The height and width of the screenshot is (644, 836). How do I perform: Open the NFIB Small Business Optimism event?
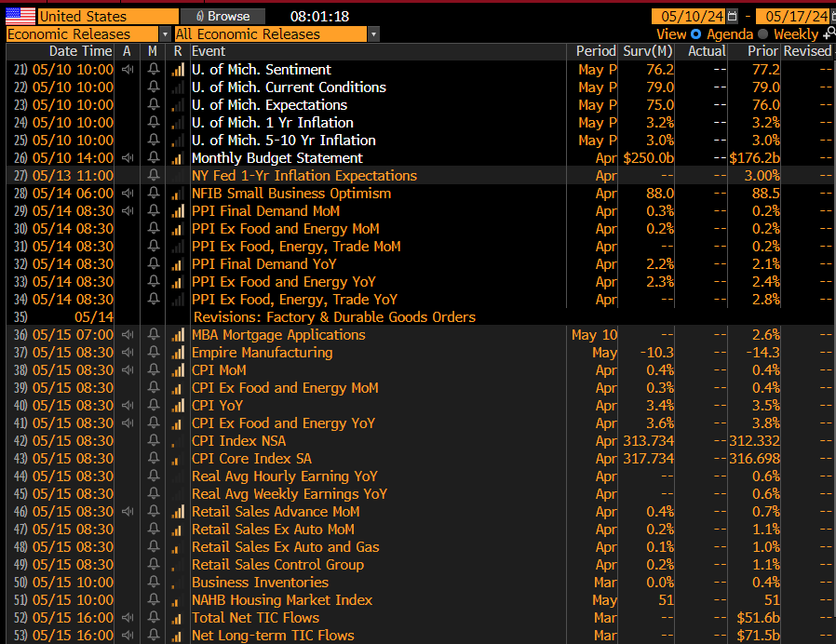(x=291, y=193)
